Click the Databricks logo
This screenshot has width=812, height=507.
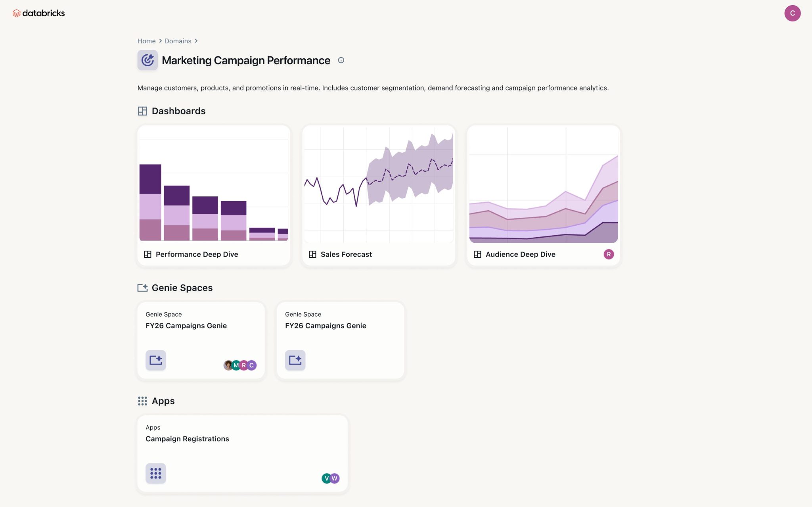pos(39,13)
